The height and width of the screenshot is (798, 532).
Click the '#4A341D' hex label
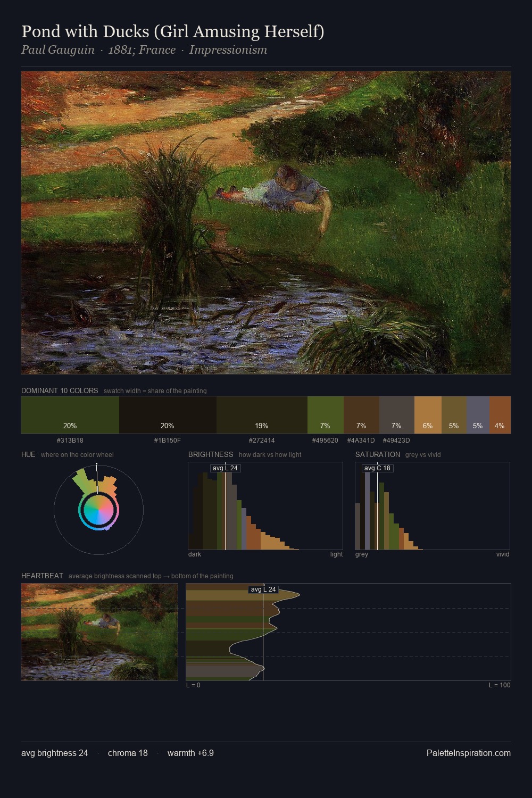coord(361,440)
